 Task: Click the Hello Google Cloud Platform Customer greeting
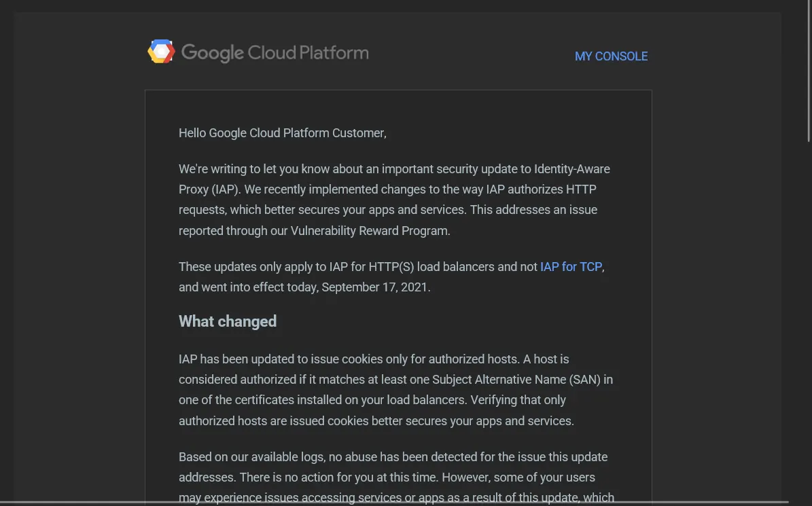coord(282,133)
